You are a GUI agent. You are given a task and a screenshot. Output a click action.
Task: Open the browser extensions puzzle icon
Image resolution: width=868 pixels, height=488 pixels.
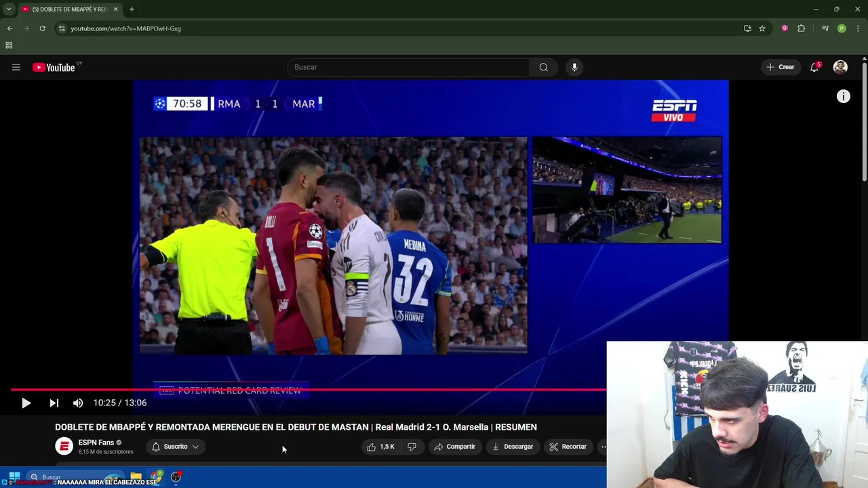click(802, 28)
